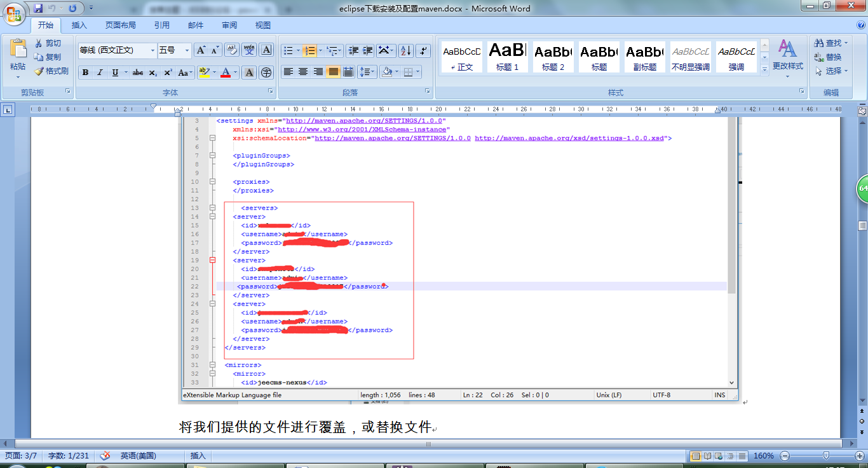Click the zoom slider handle

pos(825,456)
